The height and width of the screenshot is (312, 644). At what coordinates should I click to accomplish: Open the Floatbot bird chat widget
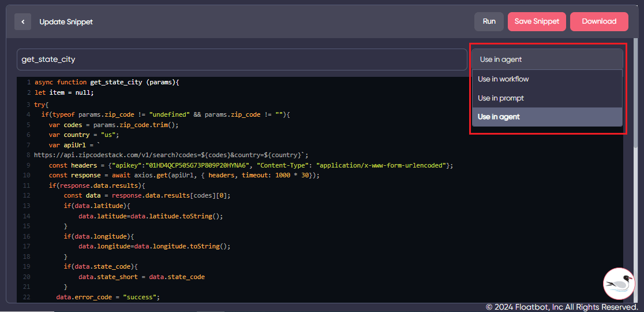(x=619, y=284)
